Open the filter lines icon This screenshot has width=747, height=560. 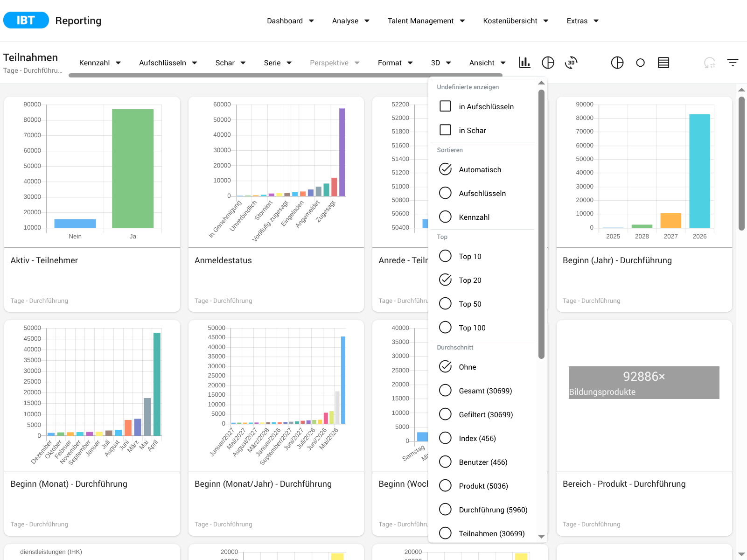pos(733,63)
